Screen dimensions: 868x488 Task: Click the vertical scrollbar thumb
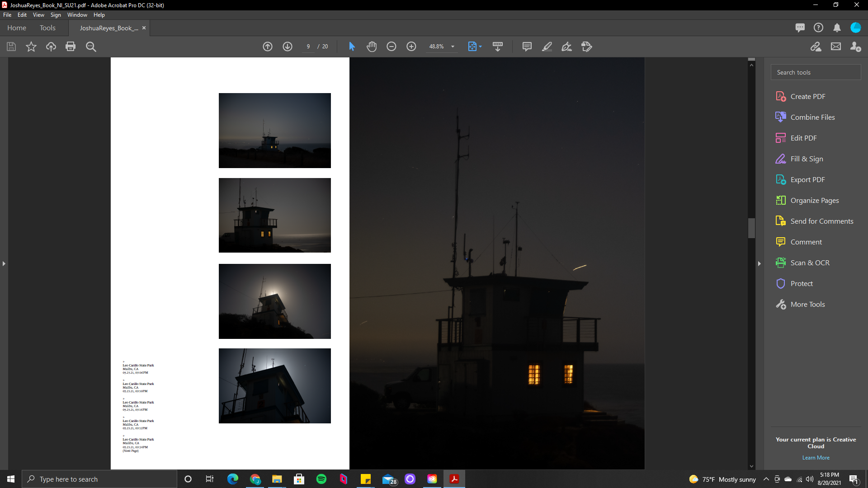click(751, 228)
